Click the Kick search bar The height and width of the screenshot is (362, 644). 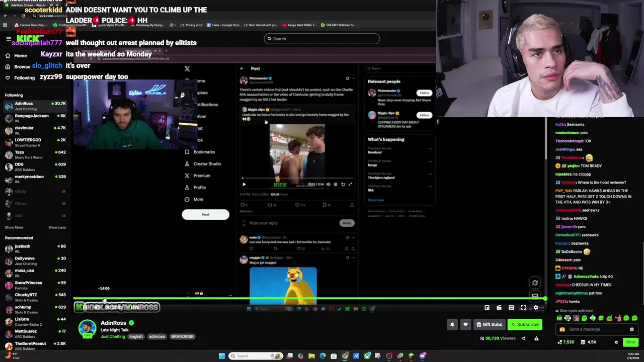(322, 39)
